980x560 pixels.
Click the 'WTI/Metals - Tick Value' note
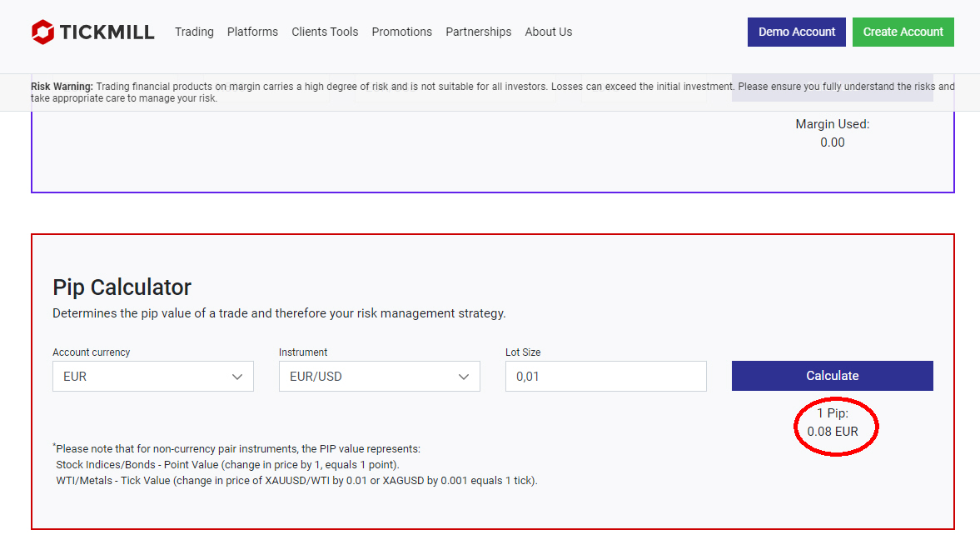point(297,481)
